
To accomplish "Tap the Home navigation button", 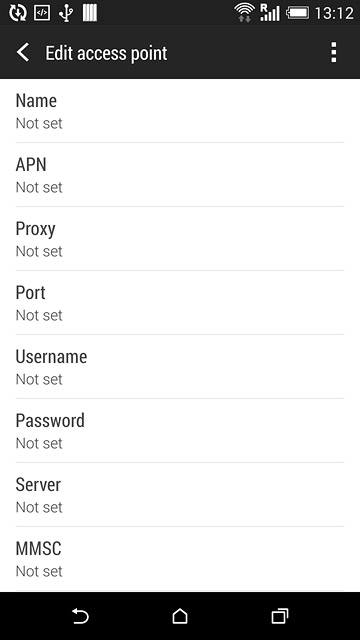I will 180,616.
